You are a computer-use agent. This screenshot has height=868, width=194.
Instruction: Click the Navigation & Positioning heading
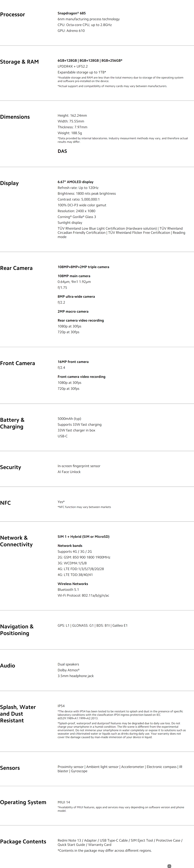pos(17,630)
